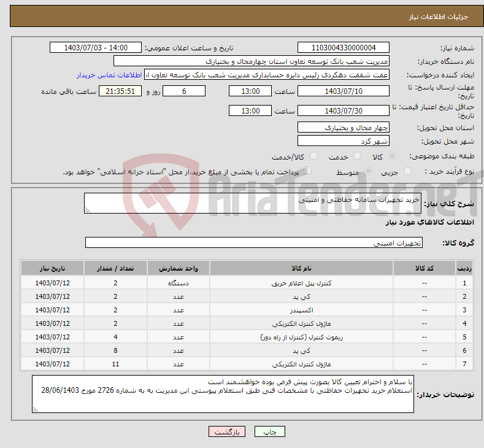Image resolution: width=484 pixels, height=448 pixels.
Task: Click the date 1403/07/12 in row 1
Action: pos(53,283)
